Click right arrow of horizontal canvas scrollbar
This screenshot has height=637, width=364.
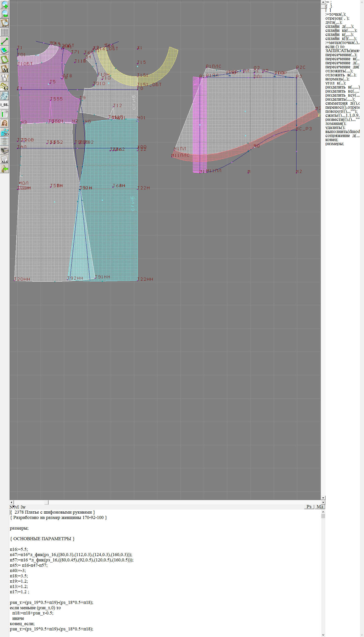click(x=323, y=502)
